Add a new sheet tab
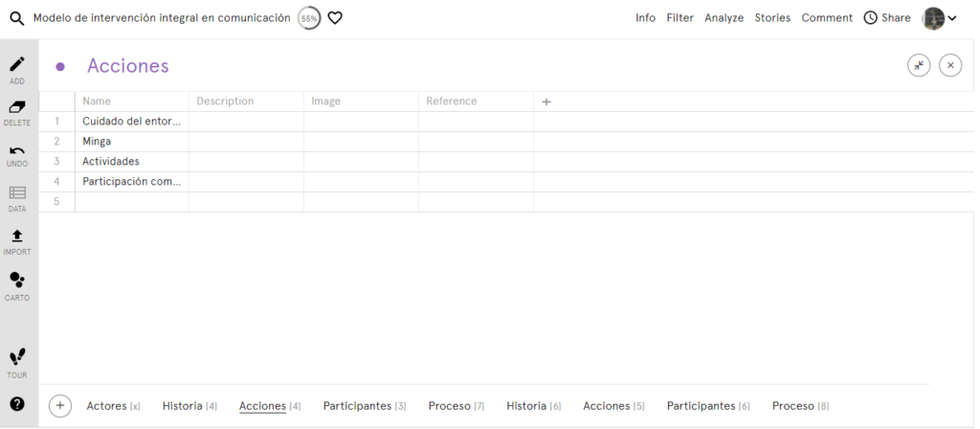980x429 pixels. [60, 406]
